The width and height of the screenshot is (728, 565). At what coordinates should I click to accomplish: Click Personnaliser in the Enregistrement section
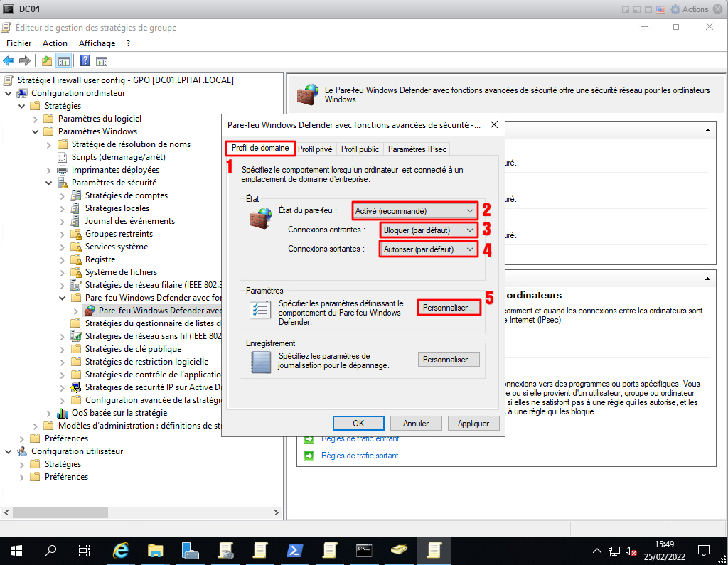(x=448, y=360)
